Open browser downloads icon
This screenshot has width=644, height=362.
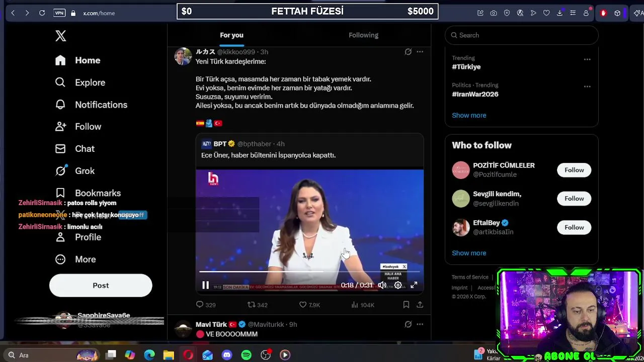tap(559, 13)
